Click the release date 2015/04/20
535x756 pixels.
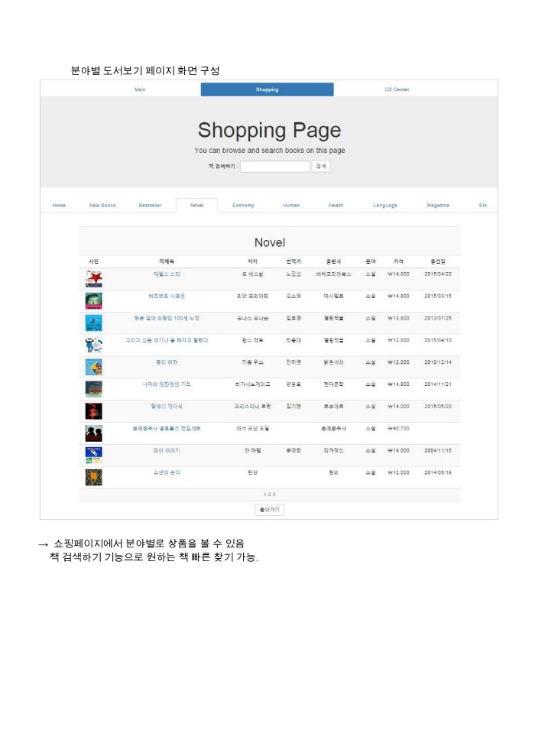[438, 274]
